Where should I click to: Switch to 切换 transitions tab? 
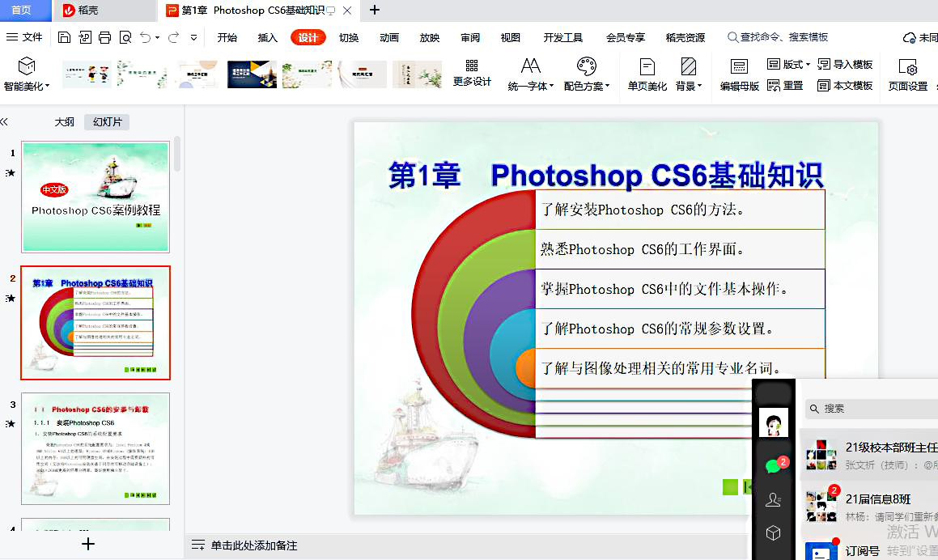pos(349,38)
